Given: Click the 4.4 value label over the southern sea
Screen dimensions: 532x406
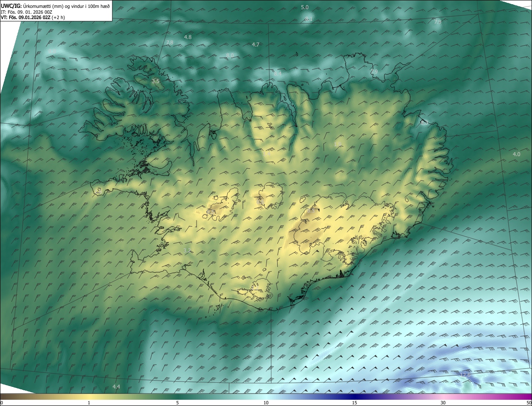Looking at the screenshot, I should click(116, 386).
